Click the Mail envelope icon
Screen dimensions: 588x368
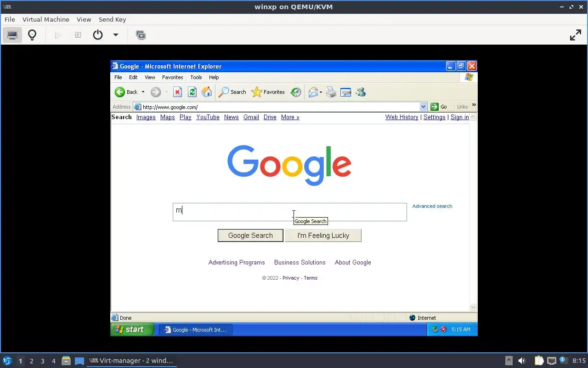(313, 92)
